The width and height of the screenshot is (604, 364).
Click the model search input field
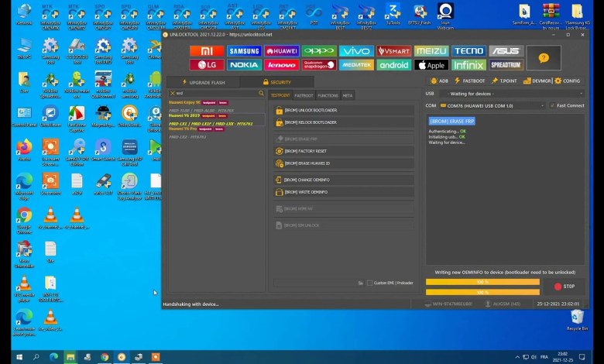pos(217,93)
